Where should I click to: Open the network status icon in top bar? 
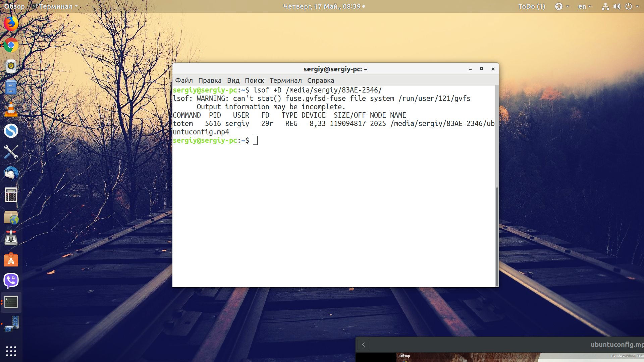tap(605, 6)
